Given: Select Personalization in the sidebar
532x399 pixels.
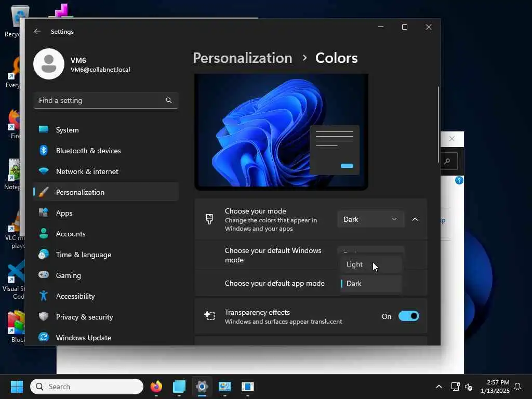Looking at the screenshot, I should [106, 192].
